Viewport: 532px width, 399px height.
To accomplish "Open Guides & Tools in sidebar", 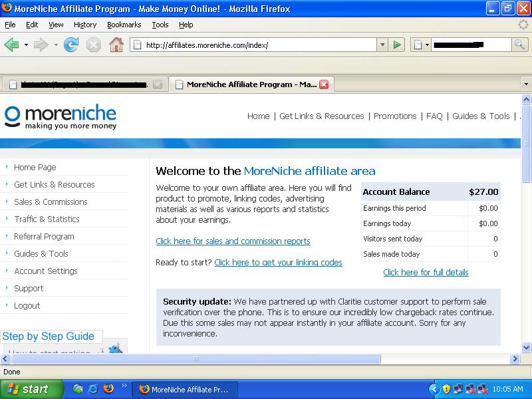I will (x=41, y=254).
